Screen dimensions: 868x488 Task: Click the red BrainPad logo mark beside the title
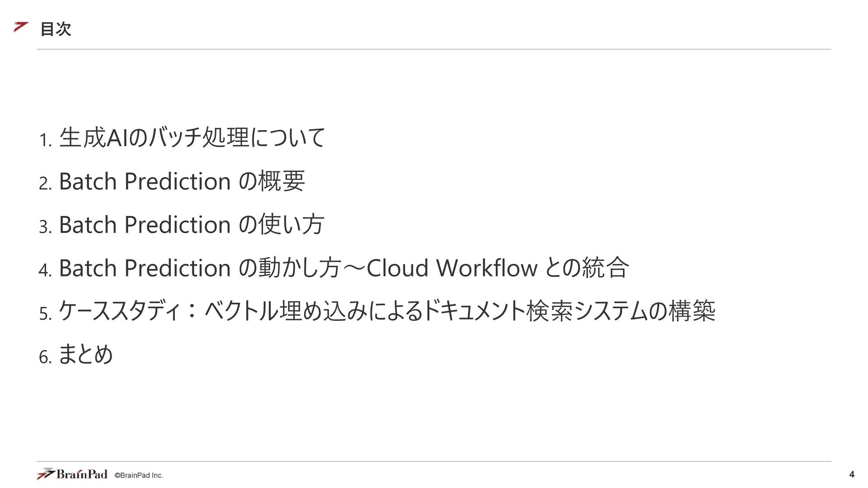pos(21,27)
